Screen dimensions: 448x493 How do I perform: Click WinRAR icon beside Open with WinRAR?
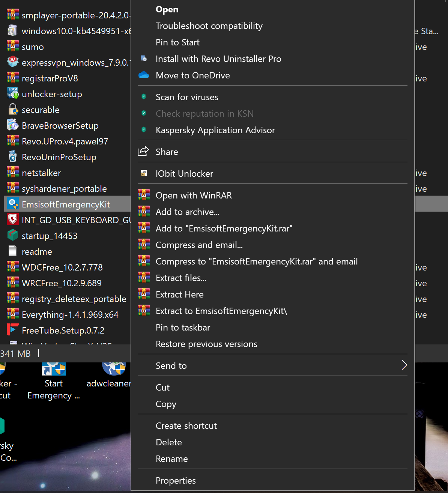[x=144, y=195]
